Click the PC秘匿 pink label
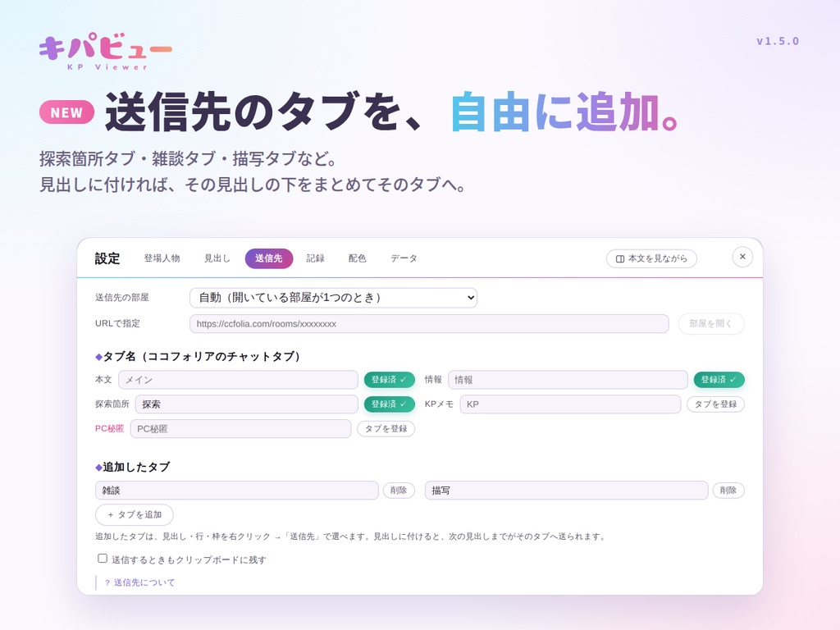840x630 pixels. [x=109, y=428]
